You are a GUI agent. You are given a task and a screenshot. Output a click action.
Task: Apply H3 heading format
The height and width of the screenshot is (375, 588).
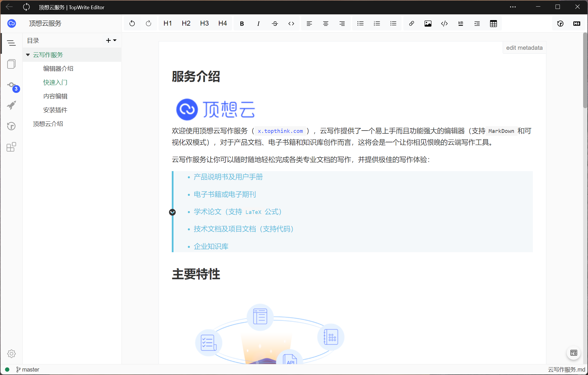pos(205,24)
